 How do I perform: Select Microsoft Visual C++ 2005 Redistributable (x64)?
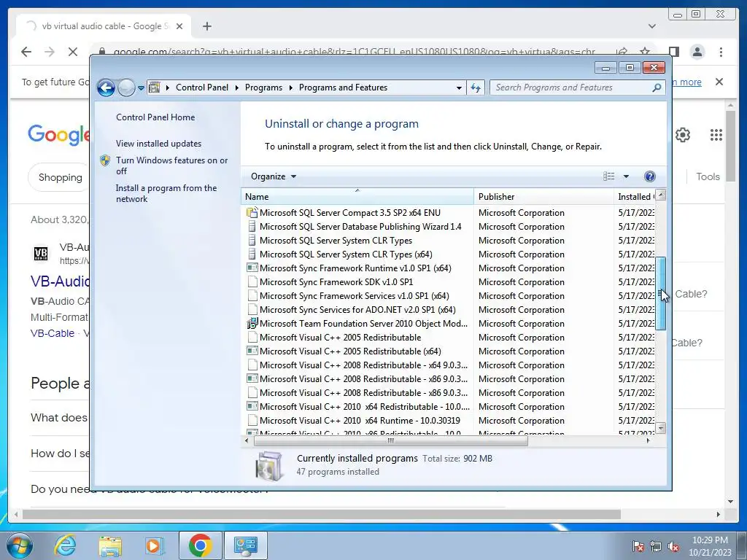pos(350,351)
